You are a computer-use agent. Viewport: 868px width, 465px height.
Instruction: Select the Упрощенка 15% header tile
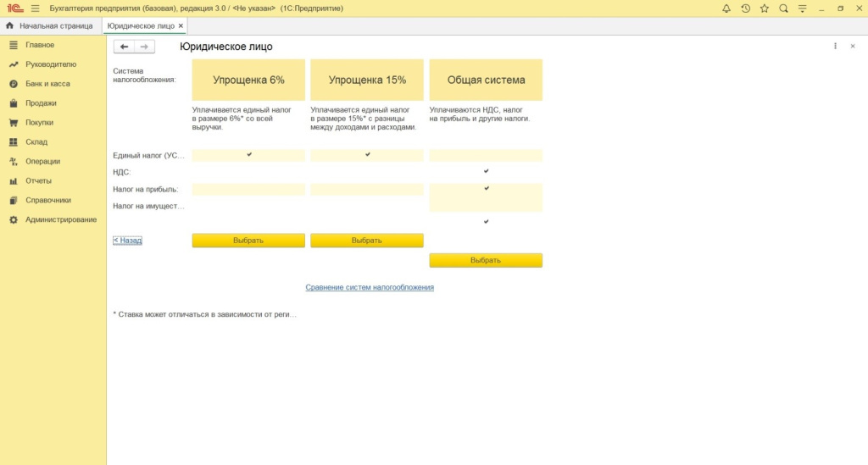coord(367,80)
